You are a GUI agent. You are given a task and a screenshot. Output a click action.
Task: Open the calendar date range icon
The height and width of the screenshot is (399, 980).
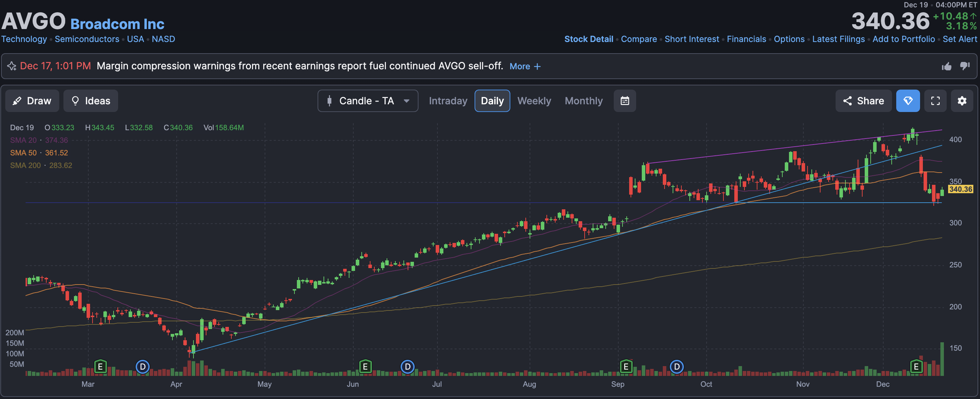[624, 101]
